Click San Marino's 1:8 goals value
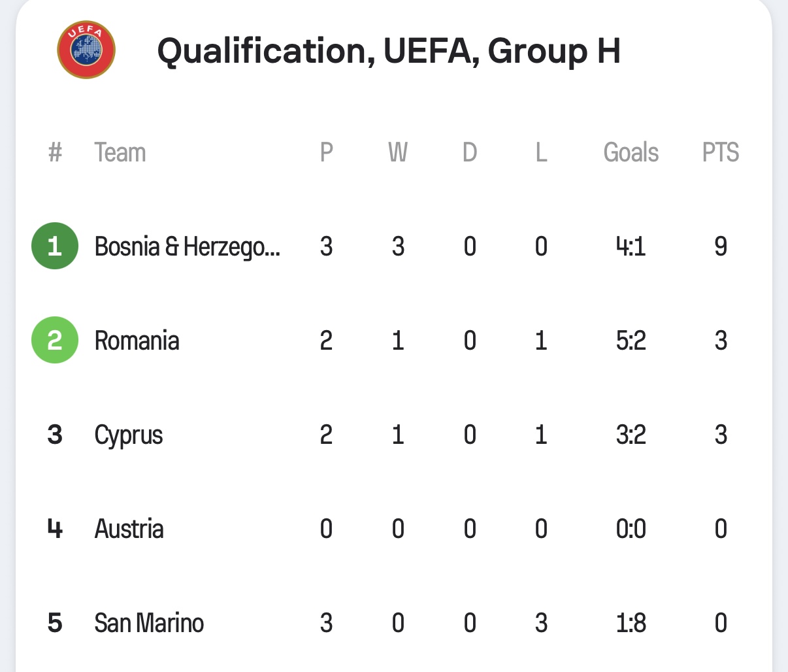This screenshot has width=788, height=672. 631,623
